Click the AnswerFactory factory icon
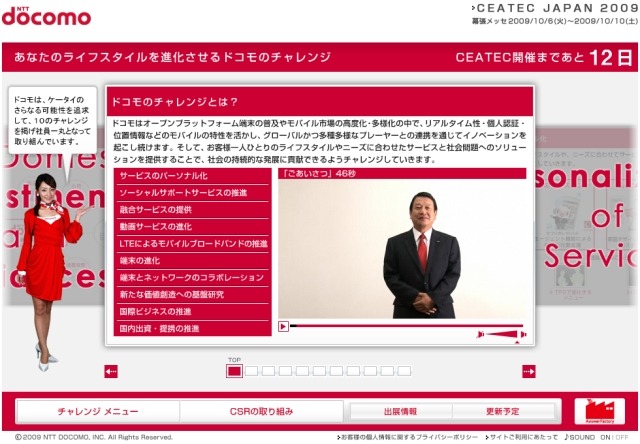The height and width of the screenshot is (444, 640). coord(600,411)
